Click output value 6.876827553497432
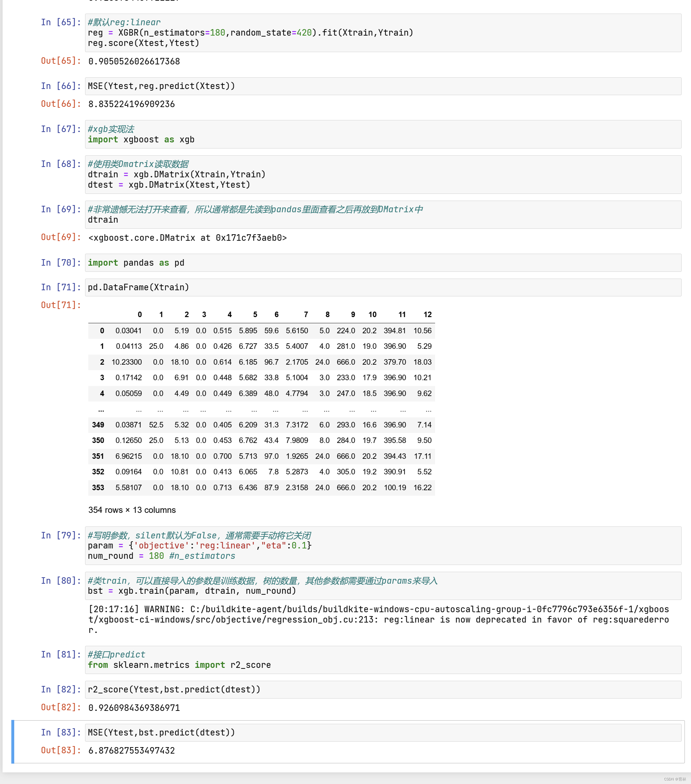The height and width of the screenshot is (784, 691). [132, 751]
